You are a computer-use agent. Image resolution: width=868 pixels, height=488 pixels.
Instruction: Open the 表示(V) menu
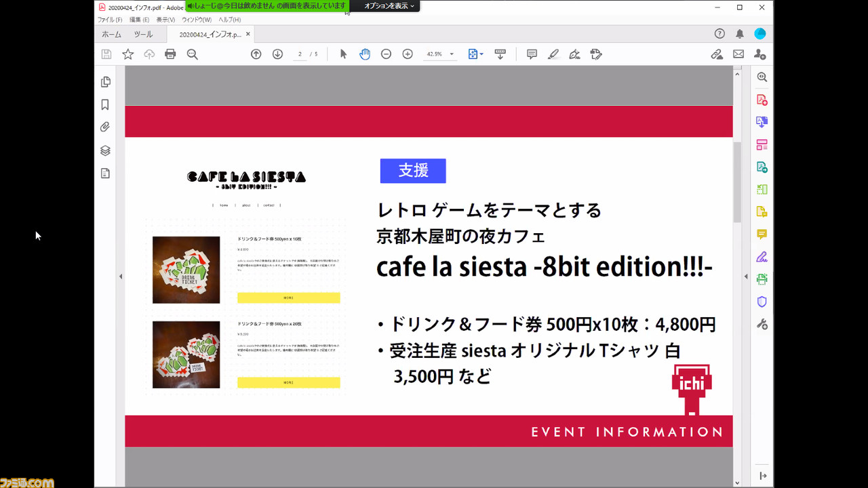[165, 20]
